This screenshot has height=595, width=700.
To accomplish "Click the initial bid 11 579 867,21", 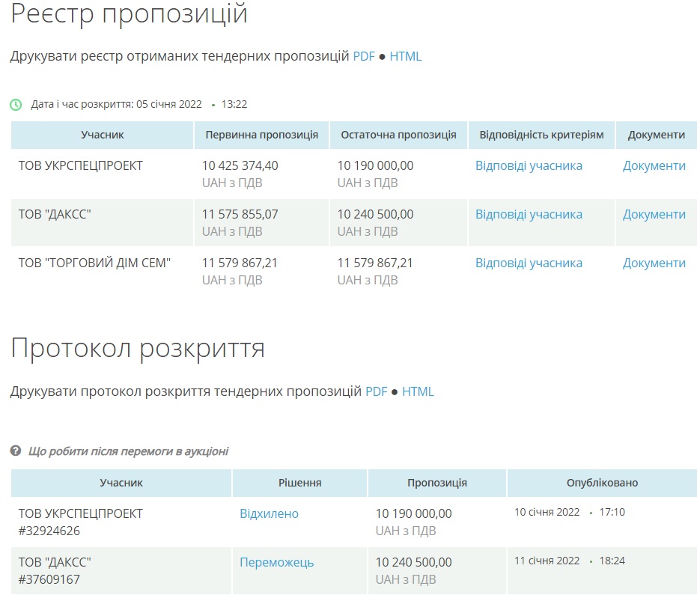I will (x=240, y=263).
